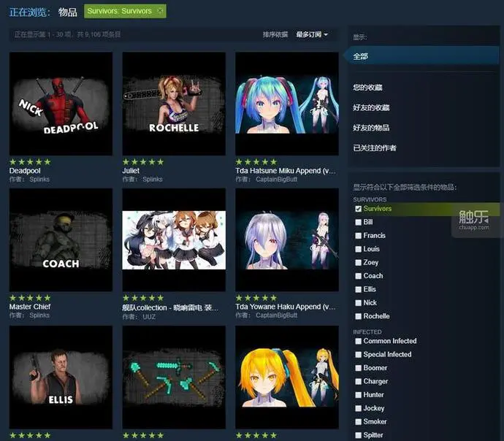Open the Deadpool Nick mod thumbnail
Image resolution: width=504 pixels, height=441 pixels.
[61, 104]
